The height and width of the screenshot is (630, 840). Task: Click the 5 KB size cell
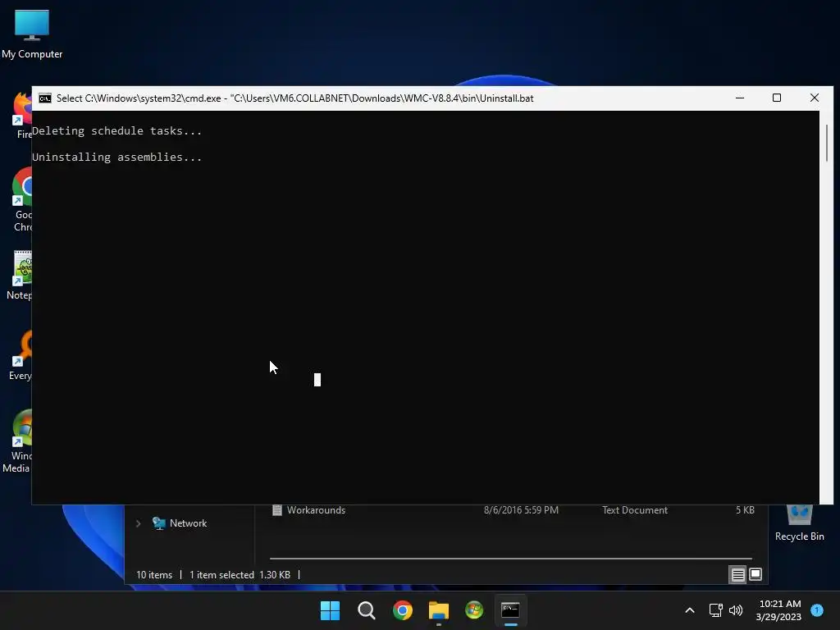(745, 510)
